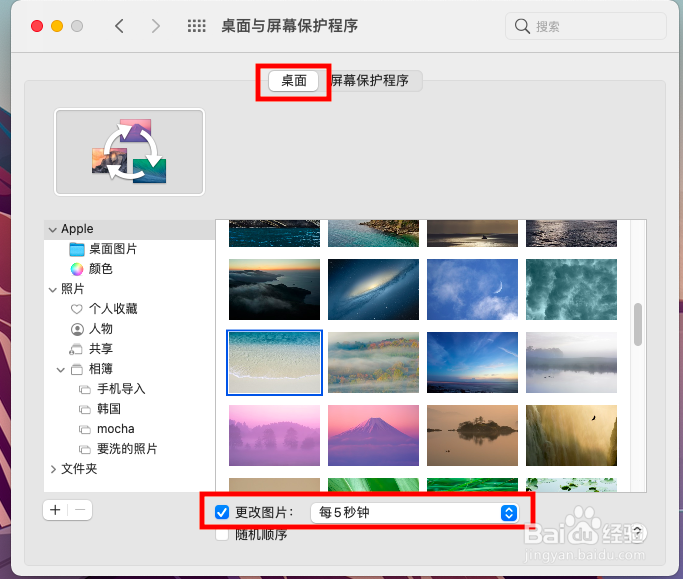The image size is (683, 579).
Task: Choose the pink misty trees wallpaper
Action: 274,436
